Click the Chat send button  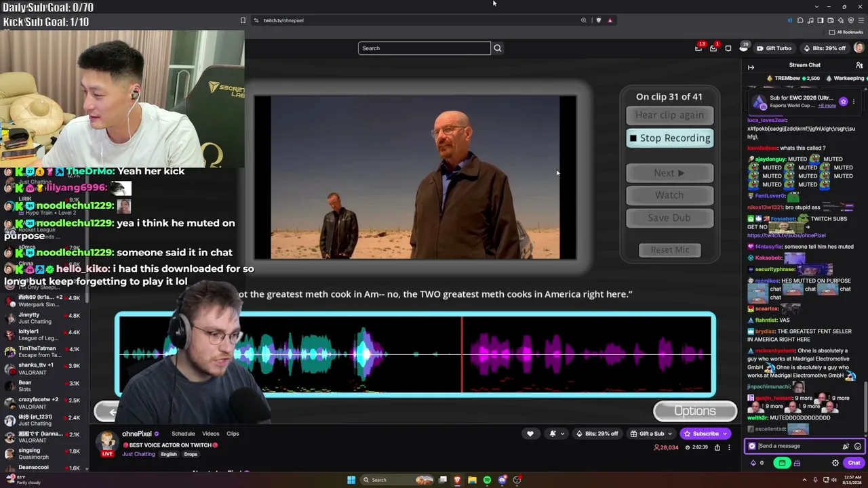(854, 463)
